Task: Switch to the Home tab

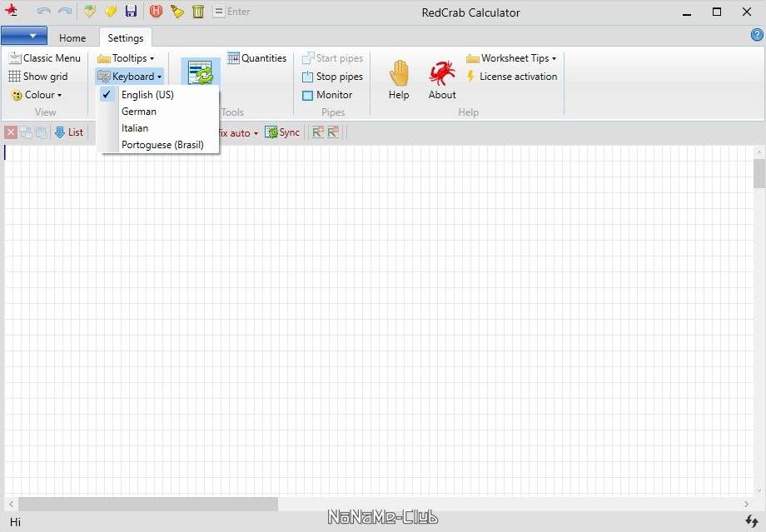Action: (72, 38)
